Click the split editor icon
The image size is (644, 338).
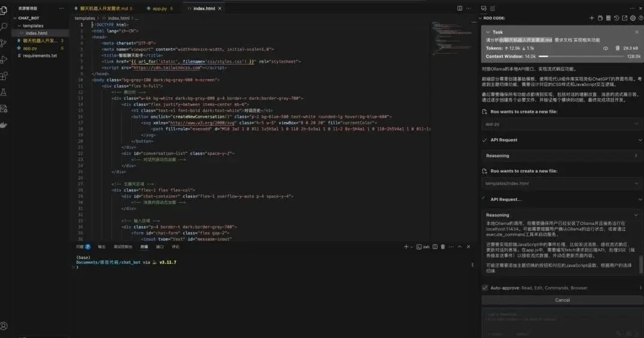click(460, 8)
